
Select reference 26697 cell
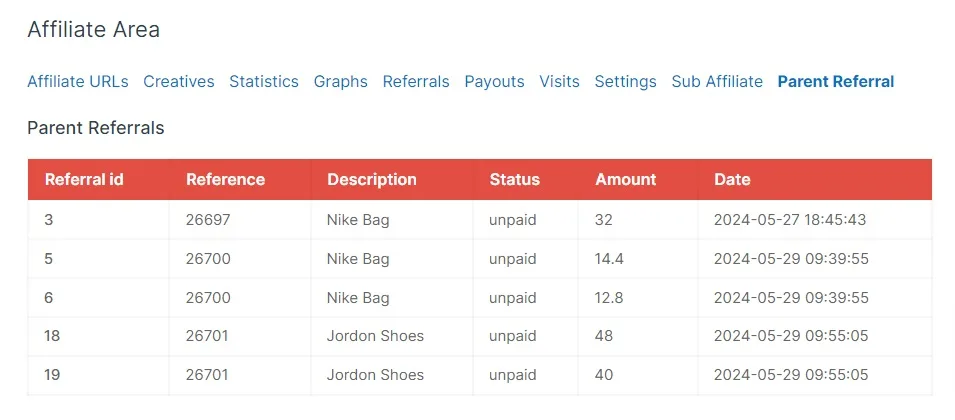tap(208, 220)
